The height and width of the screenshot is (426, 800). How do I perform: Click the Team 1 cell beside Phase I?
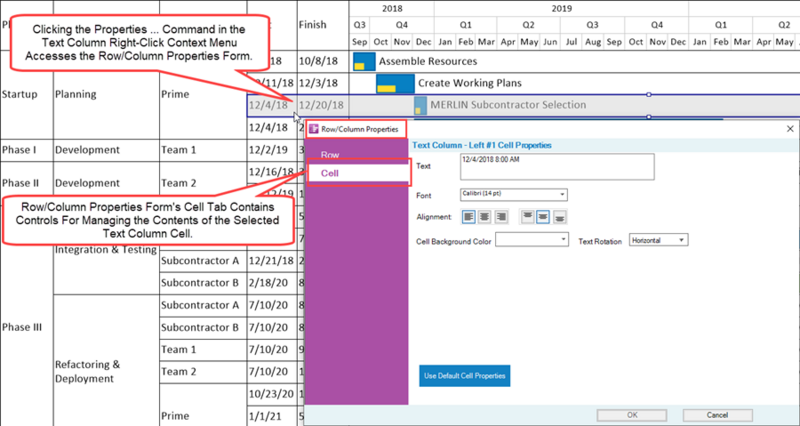pyautogui.click(x=203, y=150)
